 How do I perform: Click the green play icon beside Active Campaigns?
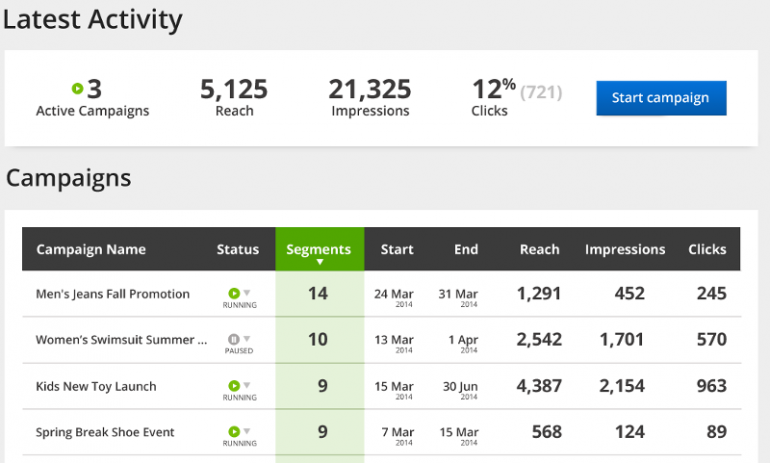pos(78,89)
